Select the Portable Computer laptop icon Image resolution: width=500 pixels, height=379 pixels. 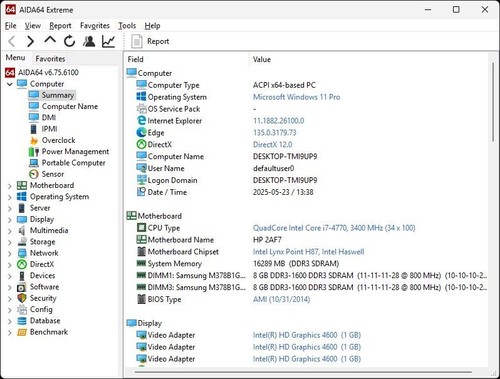(34, 163)
